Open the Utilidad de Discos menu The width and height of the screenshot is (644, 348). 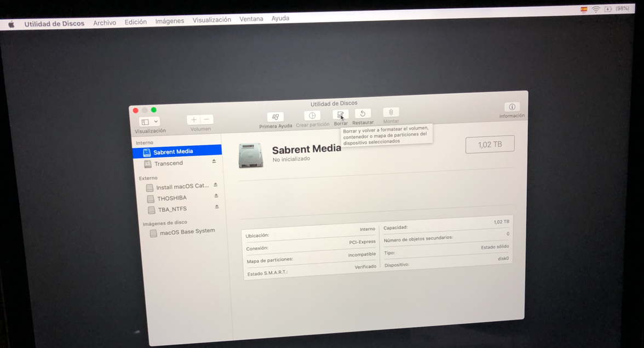pyautogui.click(x=54, y=24)
